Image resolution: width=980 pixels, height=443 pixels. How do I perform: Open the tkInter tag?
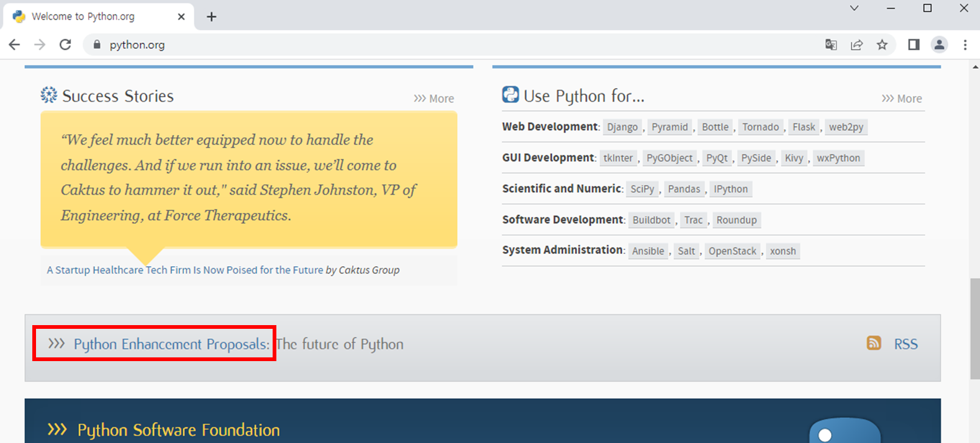[618, 158]
